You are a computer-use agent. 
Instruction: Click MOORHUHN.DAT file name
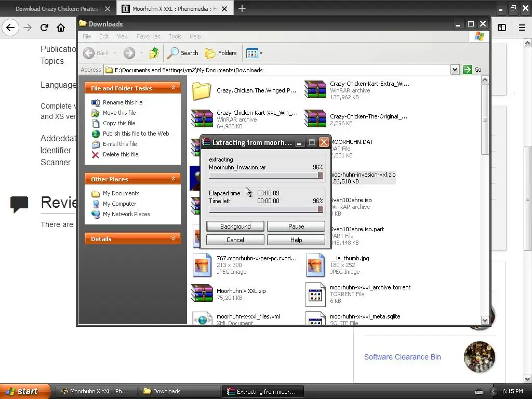pyautogui.click(x=352, y=142)
